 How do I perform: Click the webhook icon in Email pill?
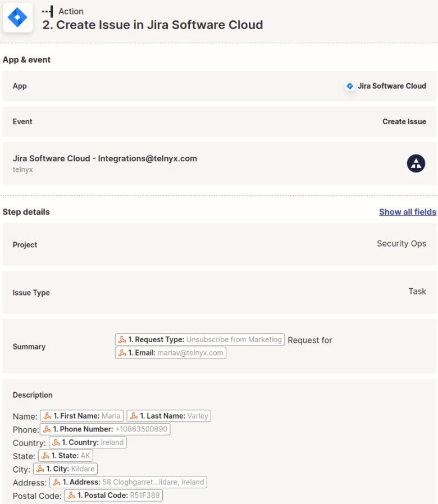pyautogui.click(x=122, y=353)
